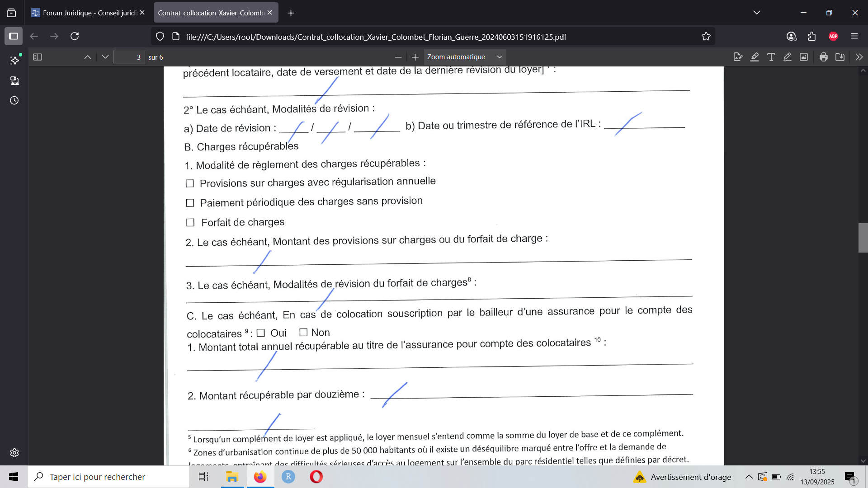Tick the "Oui" checkbox for assurance
The width and height of the screenshot is (868, 488).
(260, 333)
